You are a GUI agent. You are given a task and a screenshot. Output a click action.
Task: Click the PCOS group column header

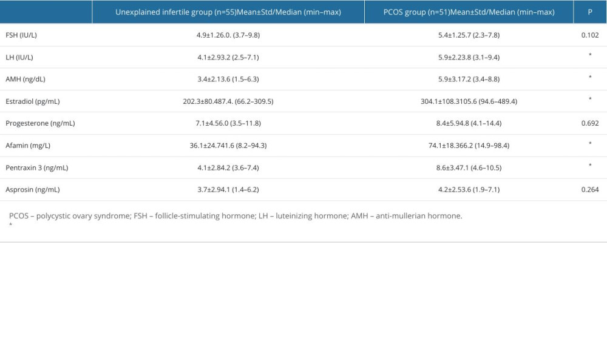coord(469,12)
